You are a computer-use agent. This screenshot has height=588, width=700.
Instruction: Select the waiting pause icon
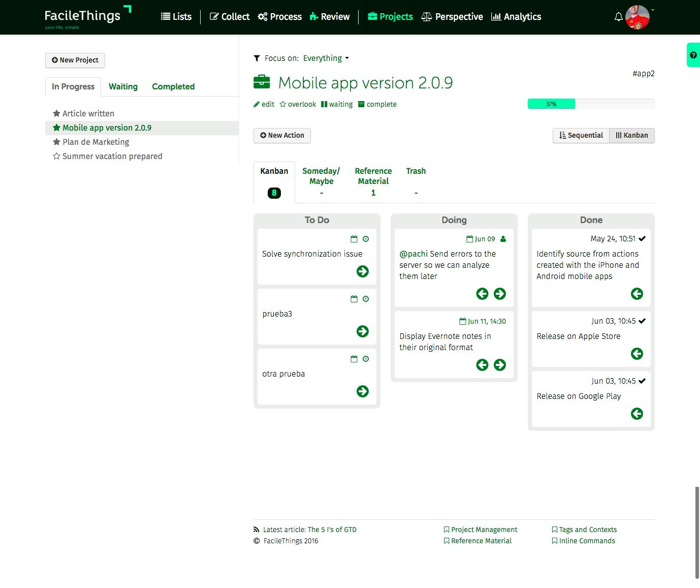coord(325,104)
